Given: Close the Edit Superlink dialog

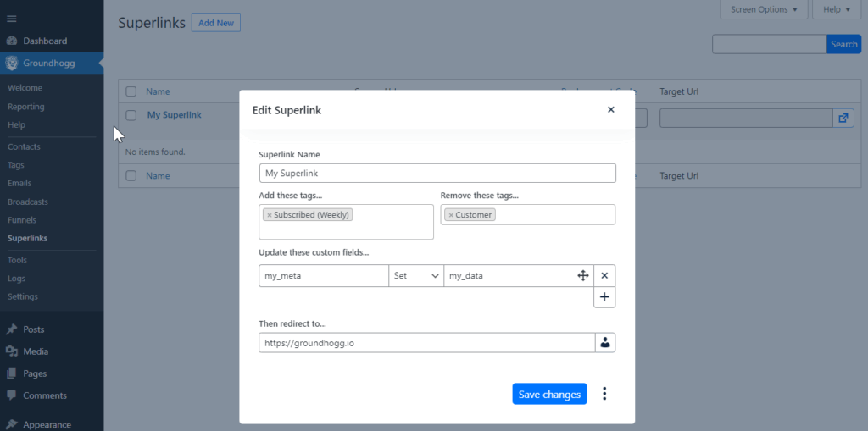Looking at the screenshot, I should click(611, 109).
